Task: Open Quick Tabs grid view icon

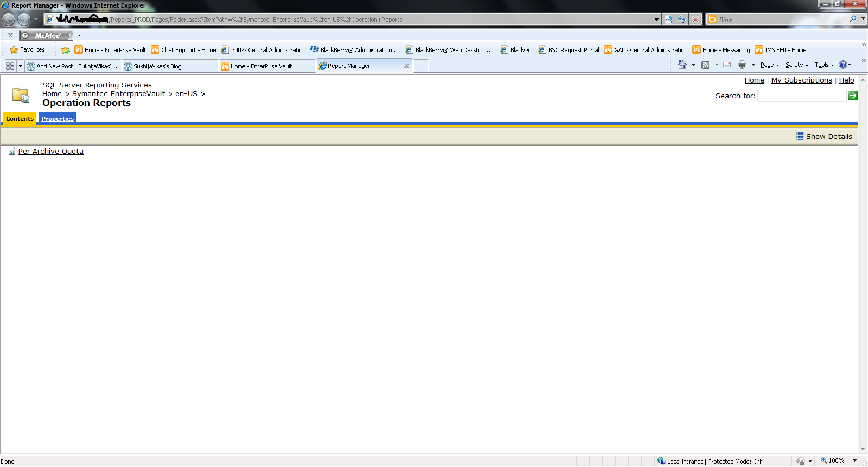Action: (x=10, y=66)
